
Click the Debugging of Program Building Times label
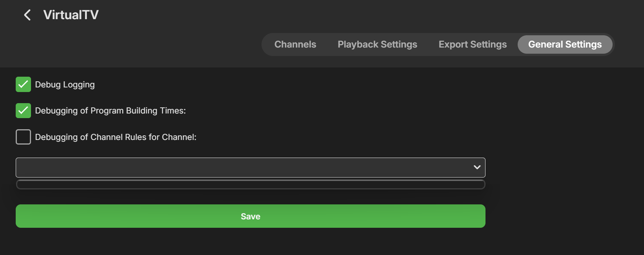pos(110,111)
